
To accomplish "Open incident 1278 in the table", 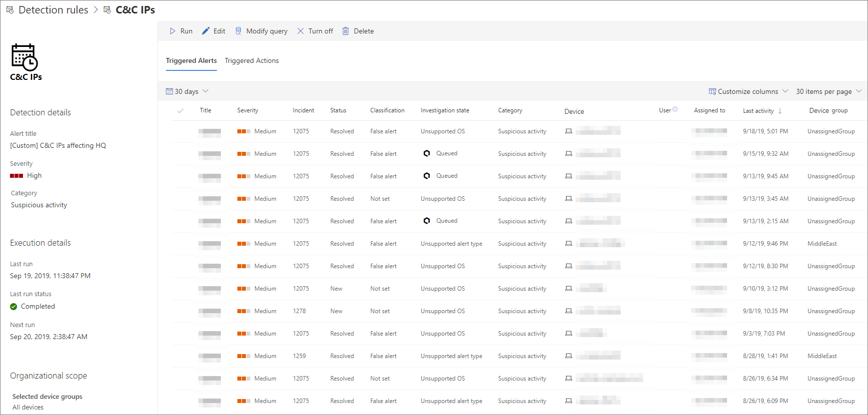I will [299, 311].
